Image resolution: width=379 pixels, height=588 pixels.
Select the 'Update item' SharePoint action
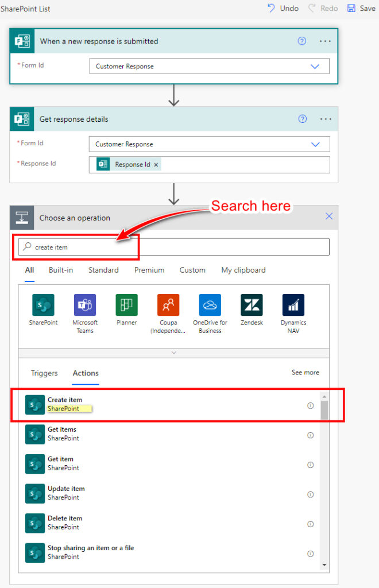coord(169,494)
